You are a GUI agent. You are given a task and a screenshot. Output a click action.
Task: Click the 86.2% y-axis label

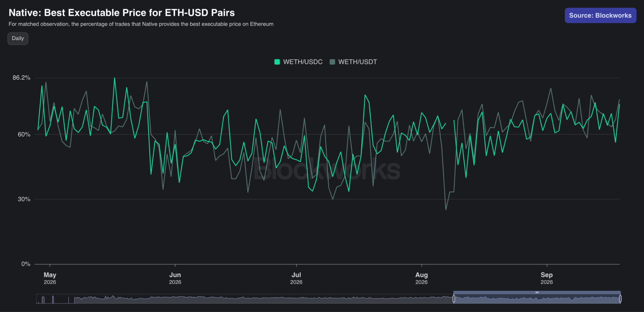click(21, 78)
